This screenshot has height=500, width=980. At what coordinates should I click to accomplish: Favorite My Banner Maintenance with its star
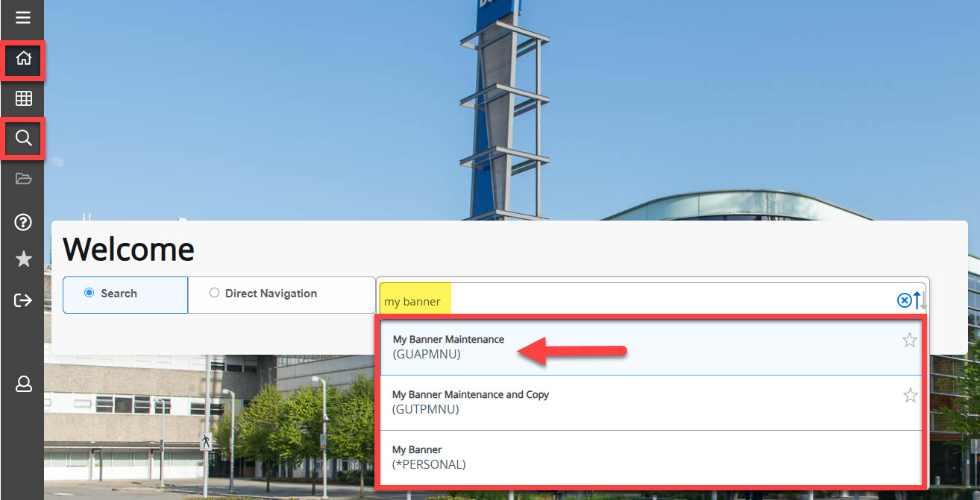(909, 340)
